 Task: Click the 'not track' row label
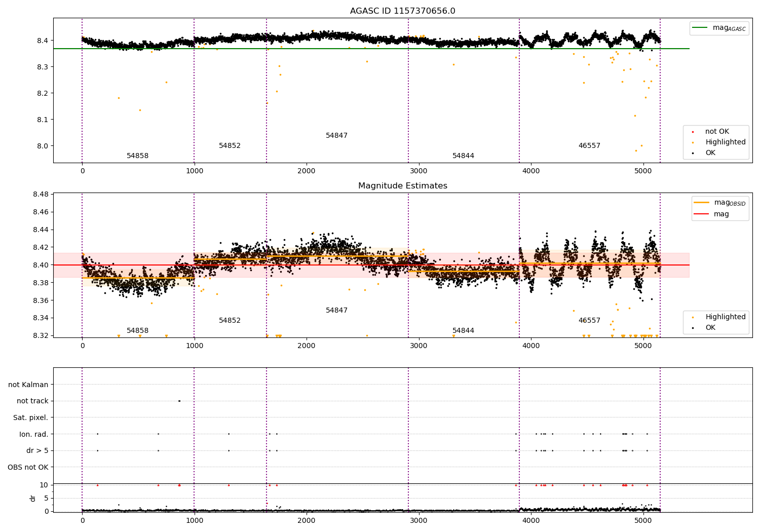tap(32, 401)
